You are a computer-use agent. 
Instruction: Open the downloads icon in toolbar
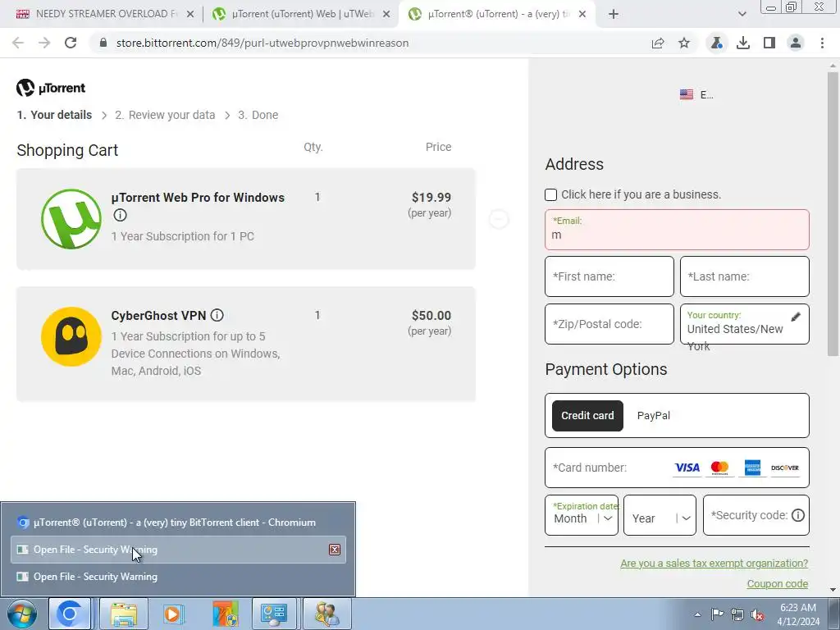743,43
